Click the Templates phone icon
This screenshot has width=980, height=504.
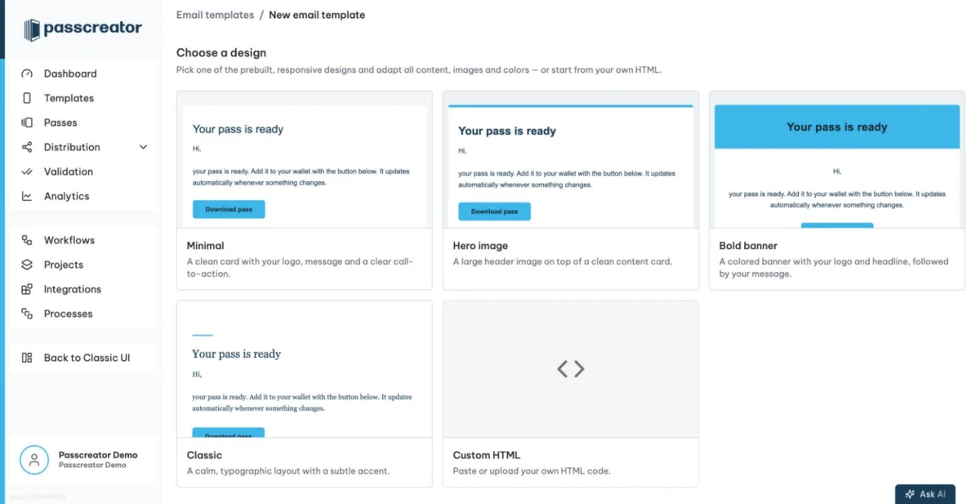(27, 98)
